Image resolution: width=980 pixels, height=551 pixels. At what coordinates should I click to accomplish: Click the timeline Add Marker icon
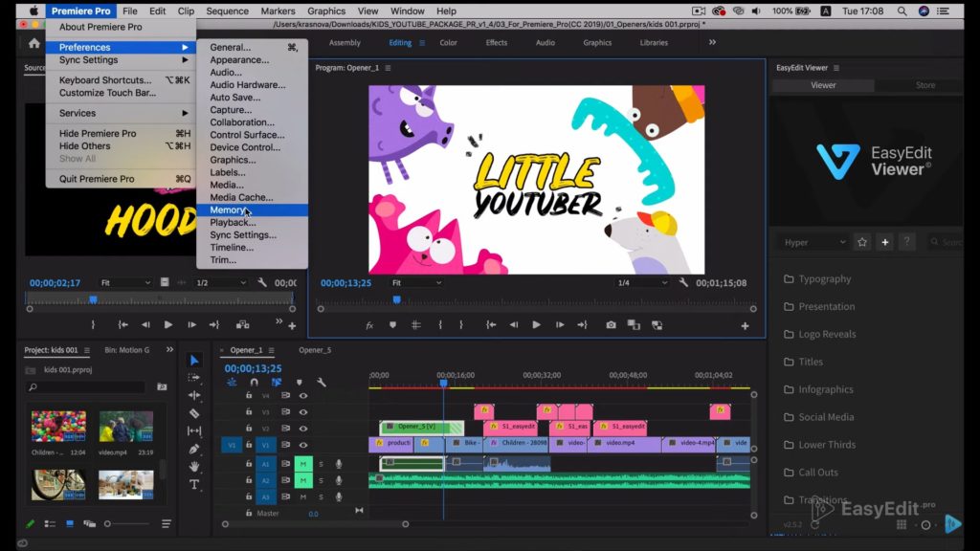click(x=300, y=382)
